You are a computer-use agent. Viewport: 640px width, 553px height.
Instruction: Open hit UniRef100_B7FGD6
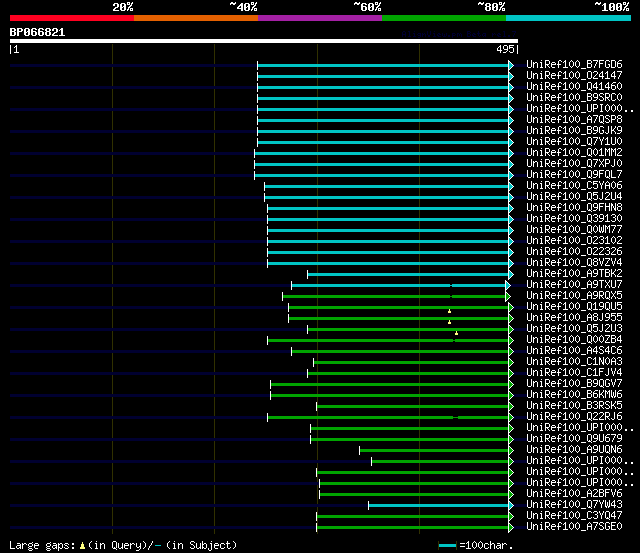[574, 64]
